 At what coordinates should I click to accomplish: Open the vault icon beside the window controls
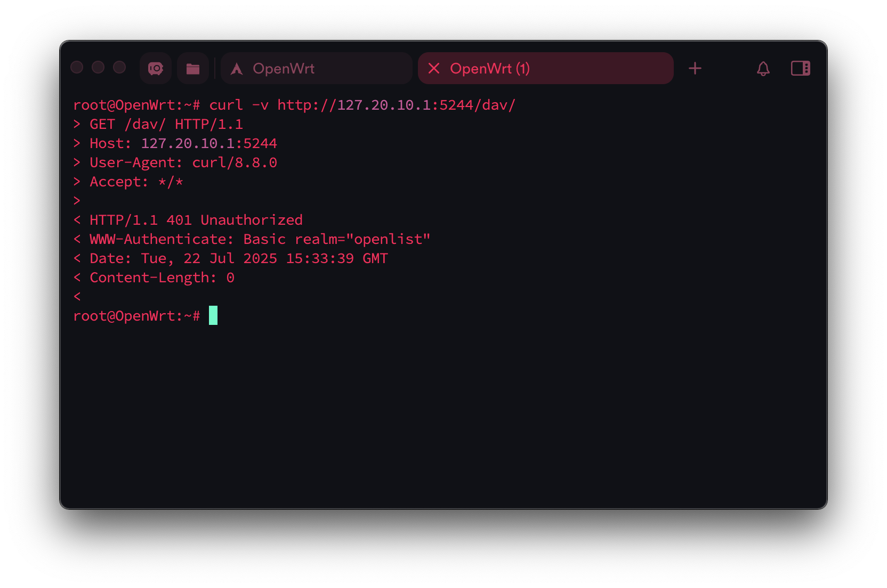(155, 68)
